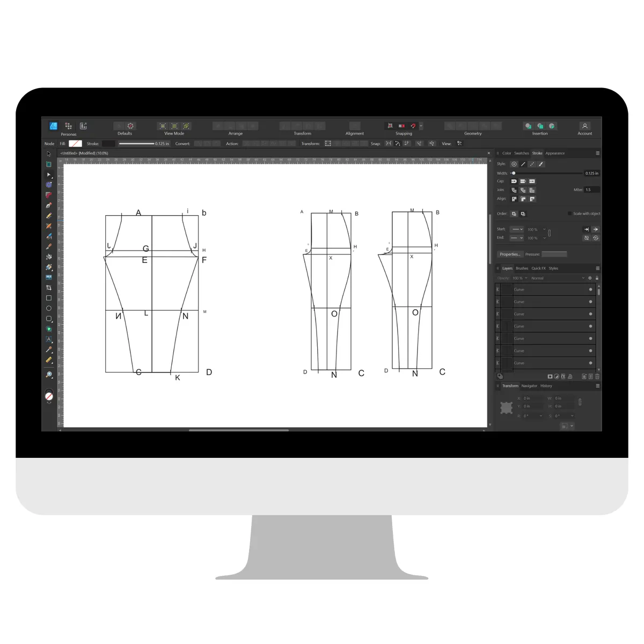Choose the Rectangle shape tool
The width and height of the screenshot is (644, 644).
49,298
